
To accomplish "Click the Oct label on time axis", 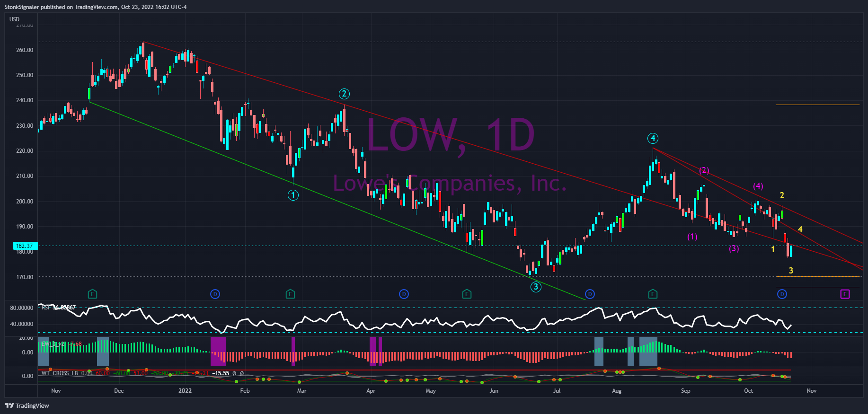I will pyautogui.click(x=748, y=391).
